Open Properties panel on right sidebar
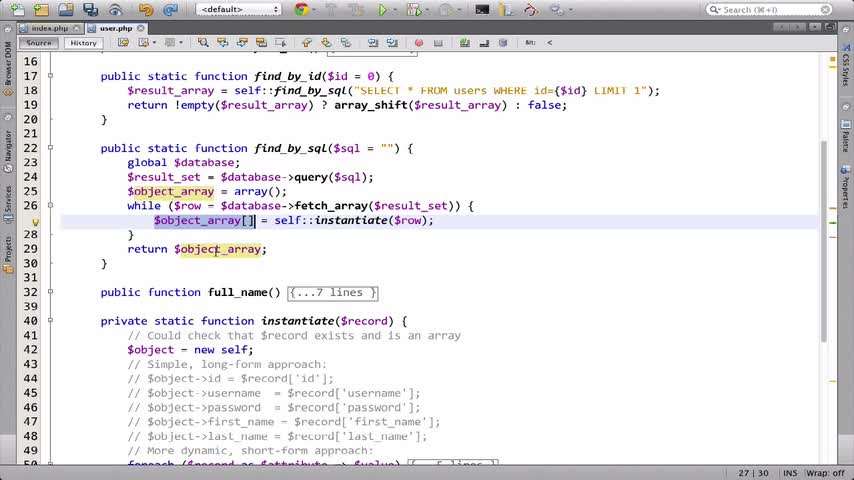 tap(845, 188)
